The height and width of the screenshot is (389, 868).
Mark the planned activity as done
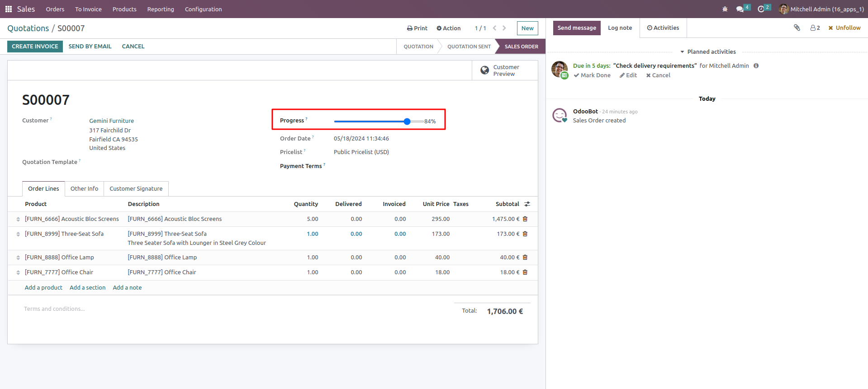[592, 75]
